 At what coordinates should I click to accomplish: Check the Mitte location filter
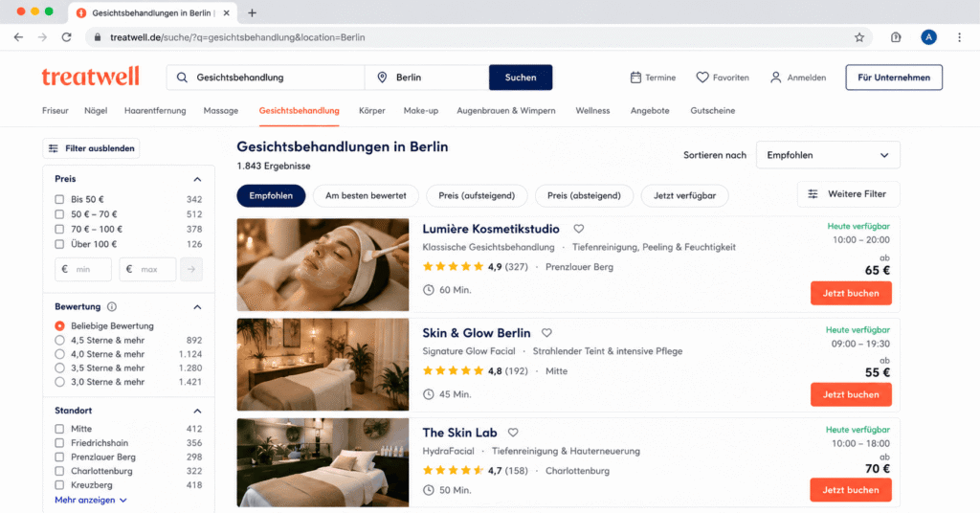tap(59, 430)
